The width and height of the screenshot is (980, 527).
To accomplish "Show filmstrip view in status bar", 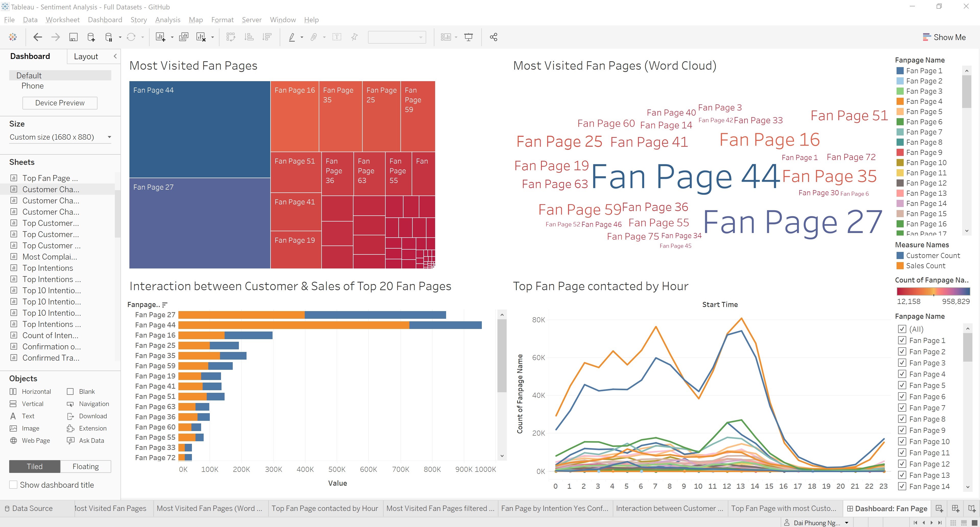I will coord(964,523).
